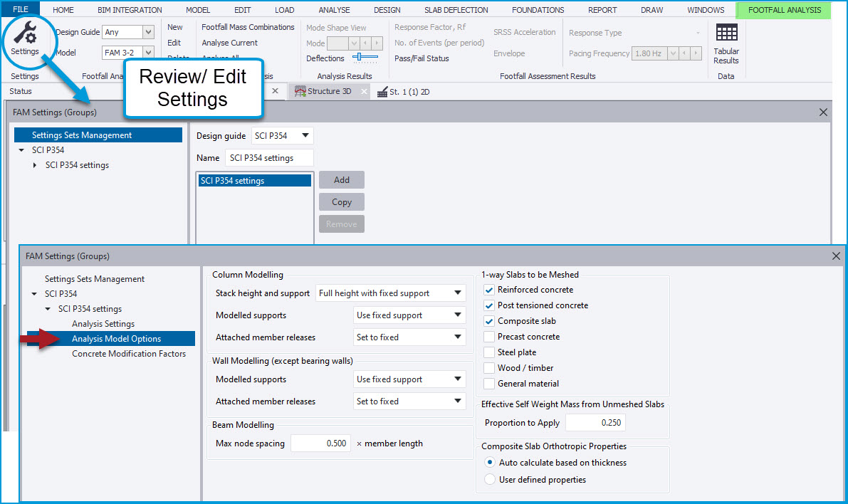Select User defined properties radio button

[489, 480]
